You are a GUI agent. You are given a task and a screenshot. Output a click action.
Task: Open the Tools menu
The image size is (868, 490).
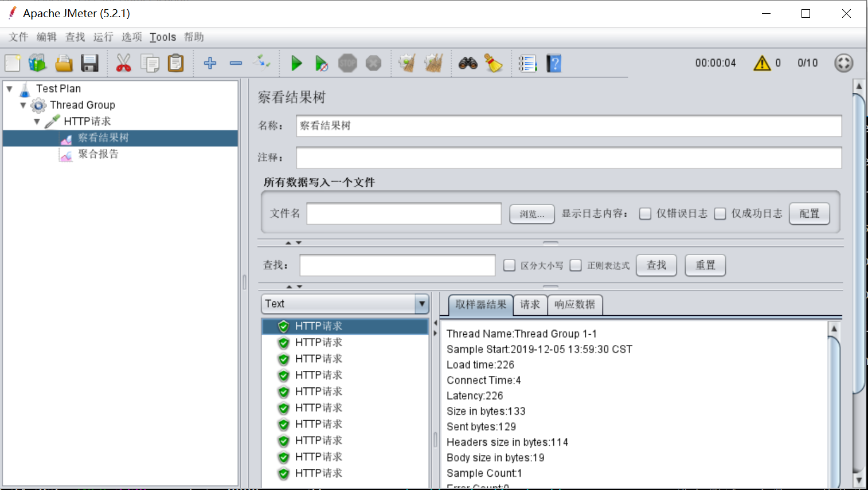(x=163, y=37)
